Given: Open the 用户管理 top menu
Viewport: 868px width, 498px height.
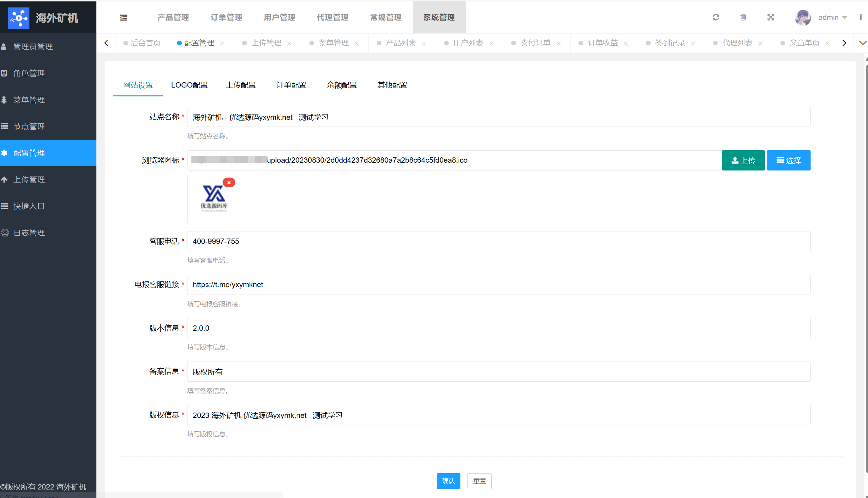Looking at the screenshot, I should tap(280, 17).
